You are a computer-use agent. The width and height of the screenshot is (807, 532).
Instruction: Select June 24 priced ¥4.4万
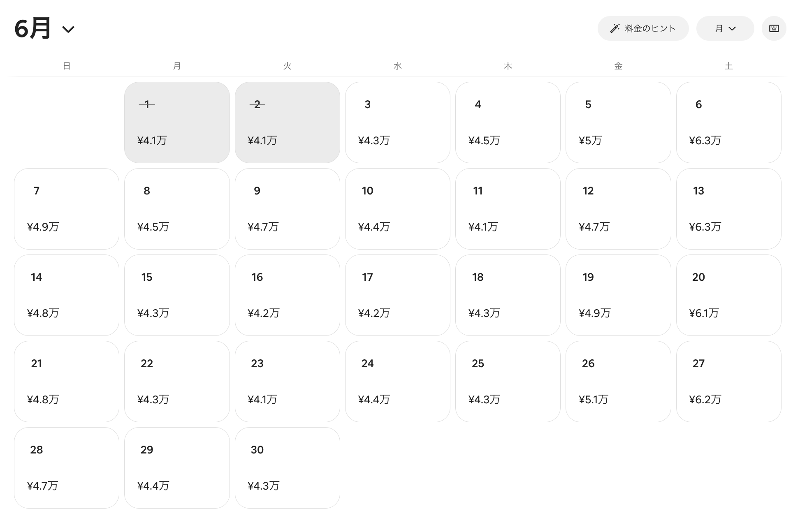397,382
